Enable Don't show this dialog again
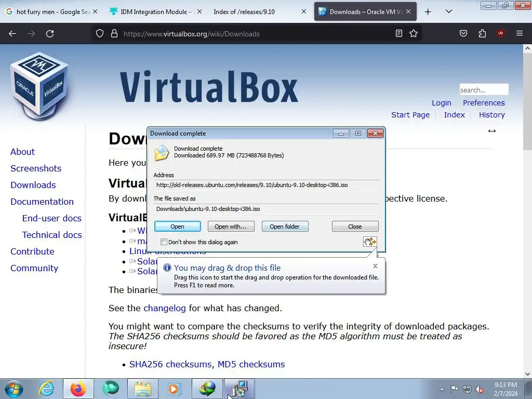532x399 pixels. (164, 242)
